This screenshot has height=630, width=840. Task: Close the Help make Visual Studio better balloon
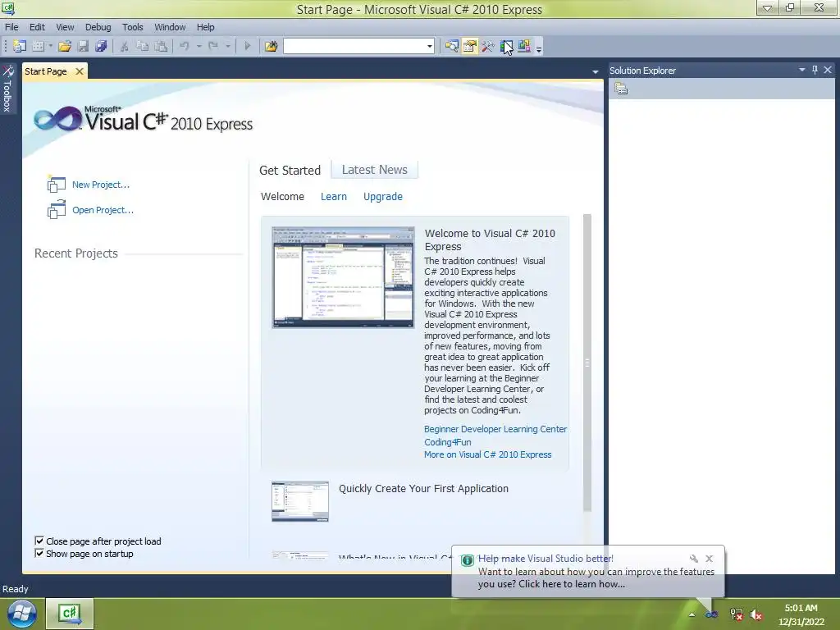(x=710, y=558)
